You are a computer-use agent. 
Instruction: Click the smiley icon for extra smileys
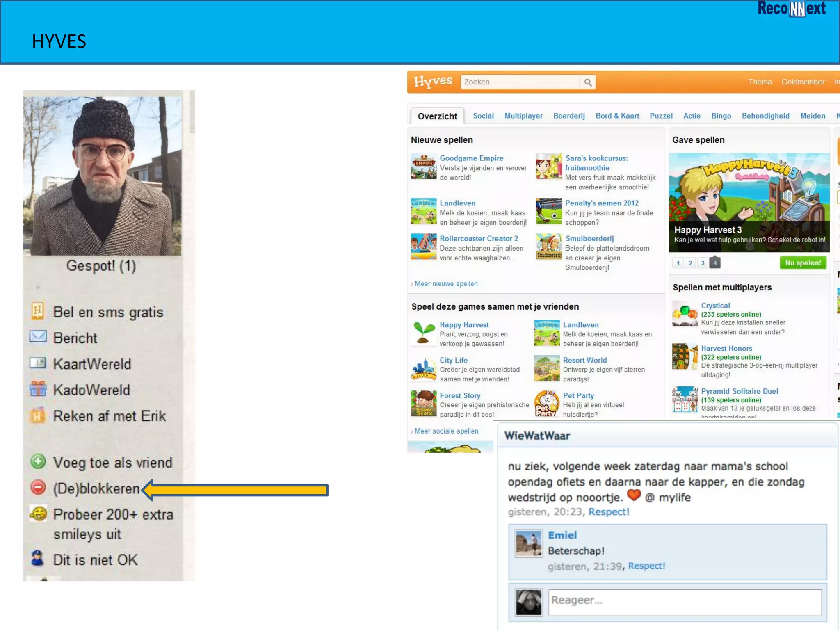(38, 514)
